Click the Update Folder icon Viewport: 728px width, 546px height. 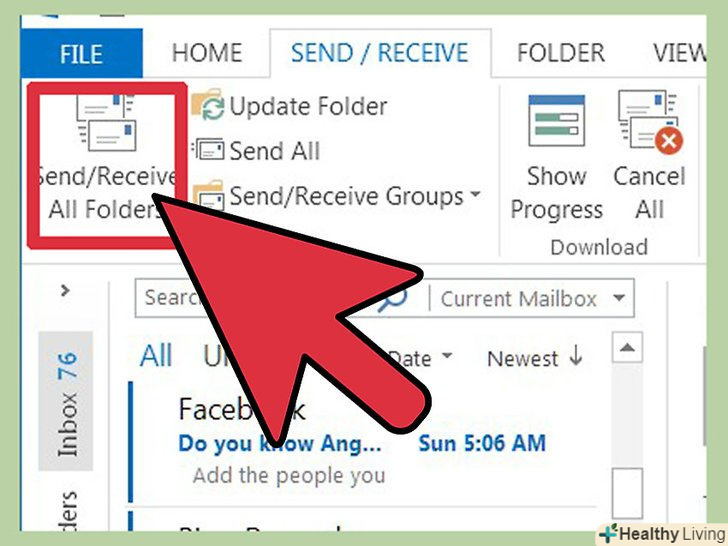click(x=208, y=105)
